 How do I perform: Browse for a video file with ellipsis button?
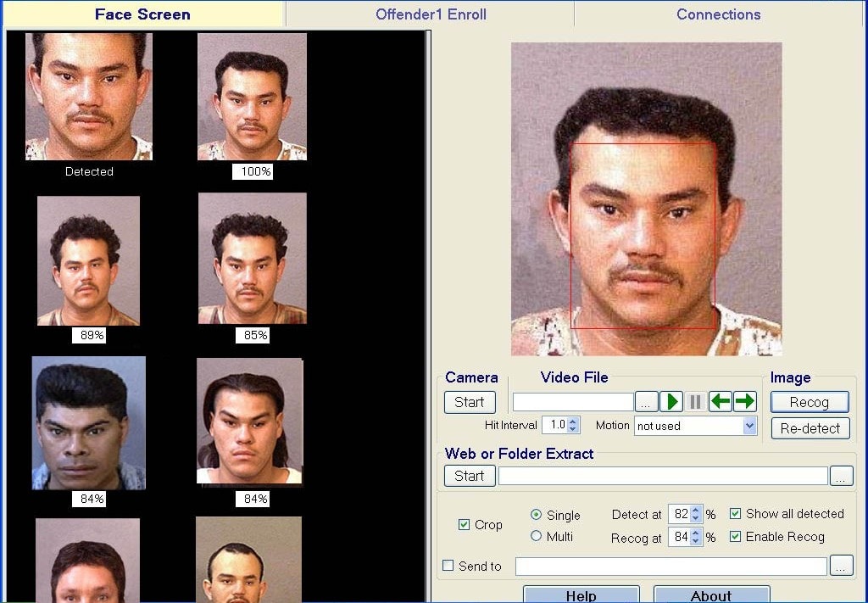click(x=646, y=402)
